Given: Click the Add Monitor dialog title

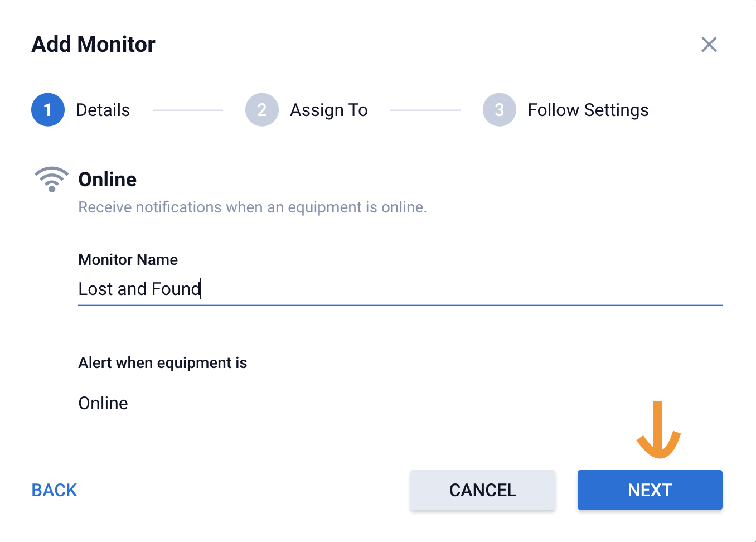Looking at the screenshot, I should 94,45.
